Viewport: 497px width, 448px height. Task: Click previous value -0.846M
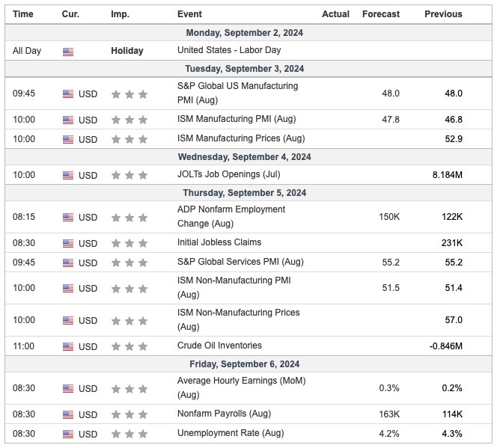click(445, 346)
